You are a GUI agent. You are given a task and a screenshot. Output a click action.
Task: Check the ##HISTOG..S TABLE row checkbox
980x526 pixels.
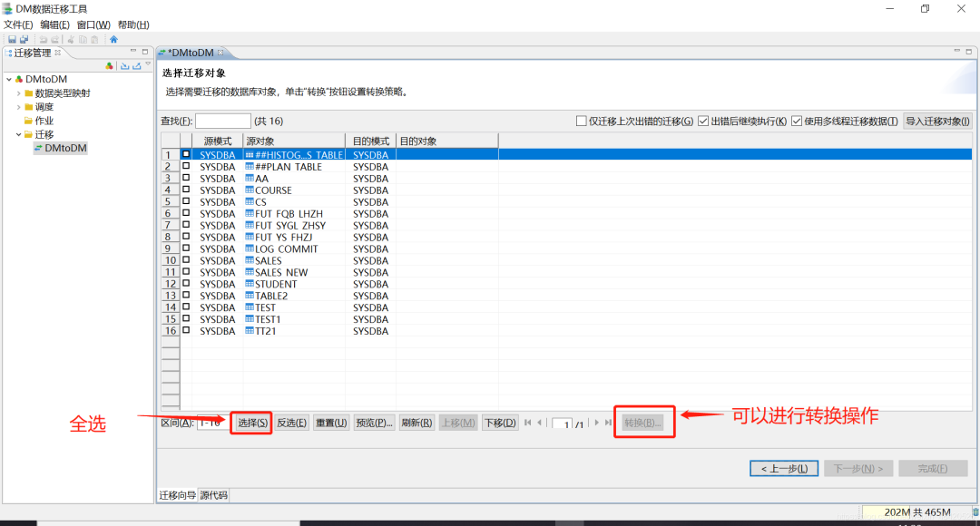click(x=186, y=154)
